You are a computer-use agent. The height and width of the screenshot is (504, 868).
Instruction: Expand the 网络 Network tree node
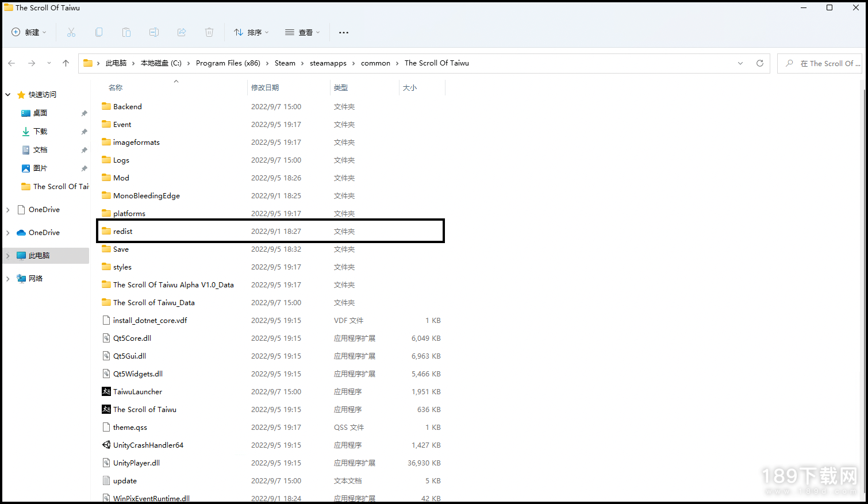8,279
